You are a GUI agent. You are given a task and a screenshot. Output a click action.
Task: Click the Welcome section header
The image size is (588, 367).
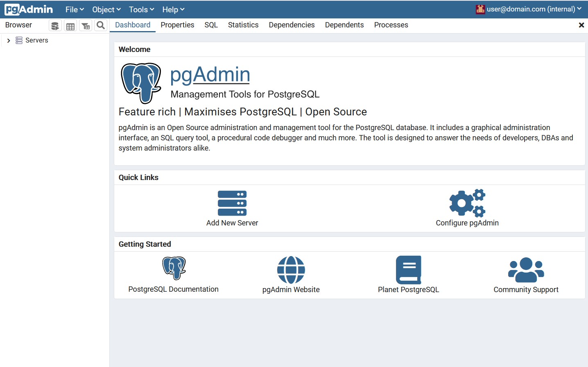[x=134, y=50]
